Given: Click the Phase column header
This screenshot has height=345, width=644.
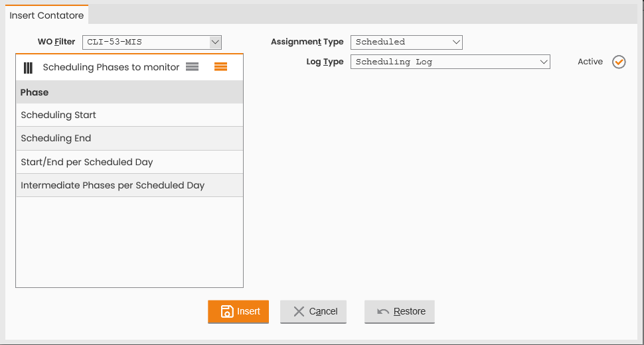Looking at the screenshot, I should pos(129,92).
